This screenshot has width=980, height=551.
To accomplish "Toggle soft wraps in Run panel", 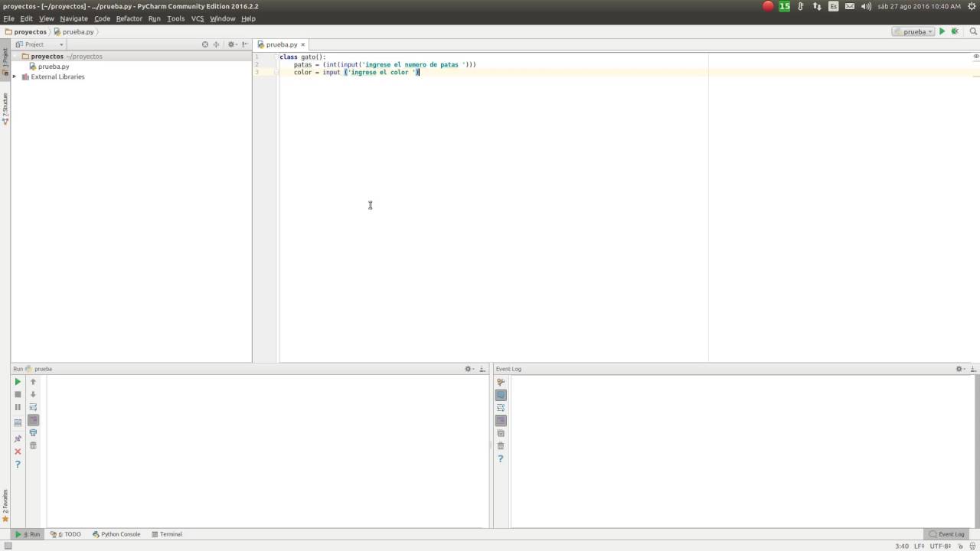I will pos(33,407).
